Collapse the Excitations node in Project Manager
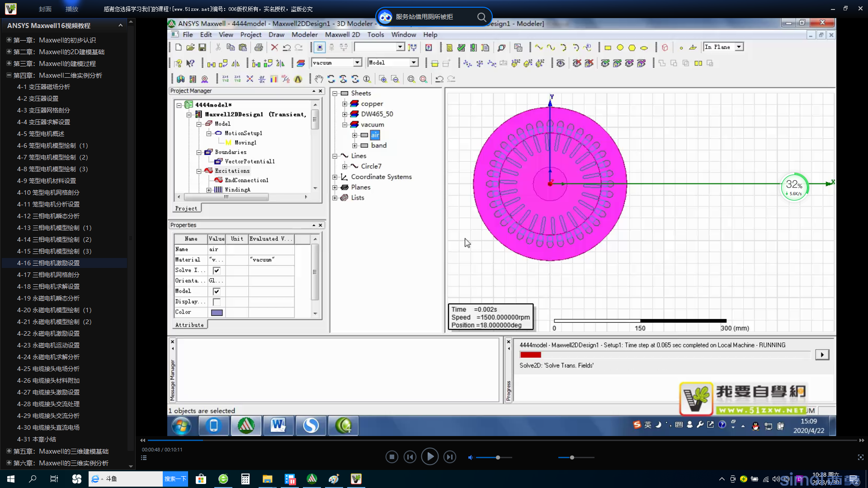This screenshot has width=868, height=488. 199,171
